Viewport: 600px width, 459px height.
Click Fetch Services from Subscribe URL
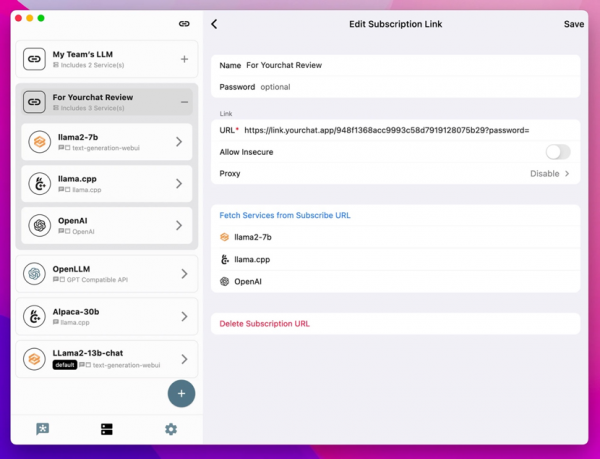point(285,215)
